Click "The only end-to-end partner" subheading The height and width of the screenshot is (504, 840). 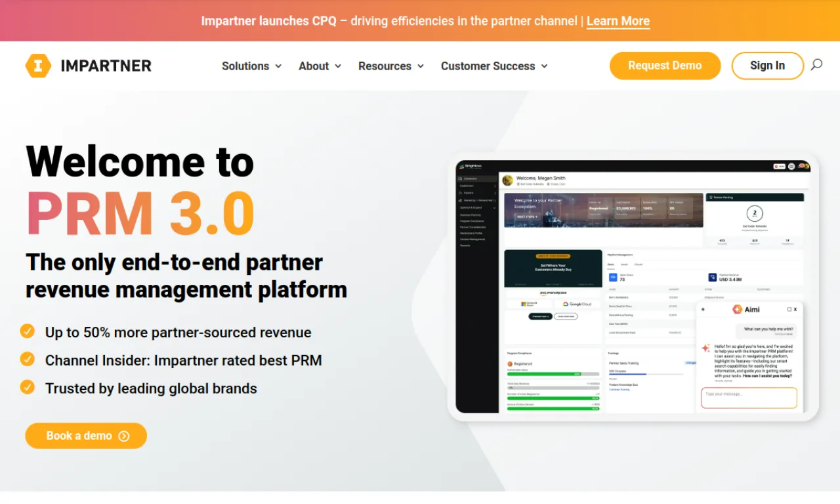(x=175, y=262)
